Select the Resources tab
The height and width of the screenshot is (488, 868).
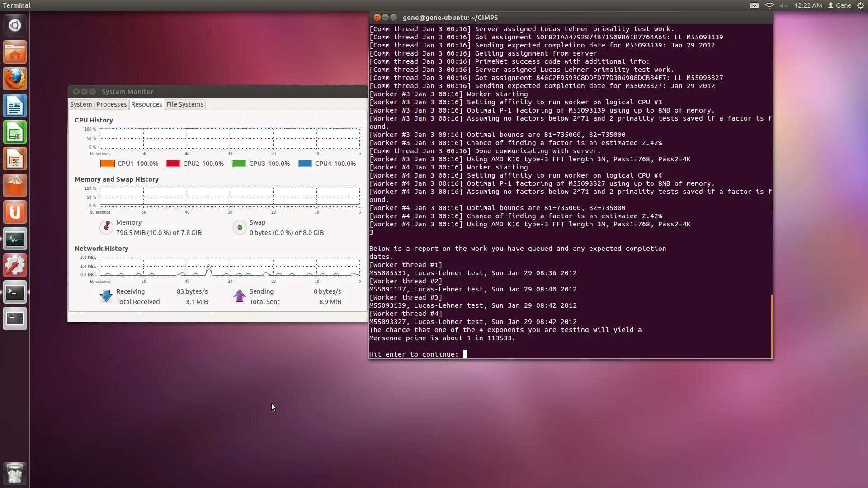[x=146, y=104]
